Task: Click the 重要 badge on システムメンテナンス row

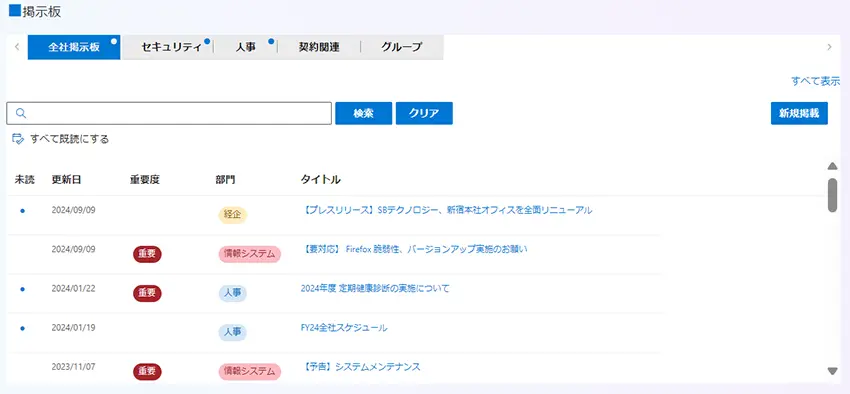Action: pos(147,371)
